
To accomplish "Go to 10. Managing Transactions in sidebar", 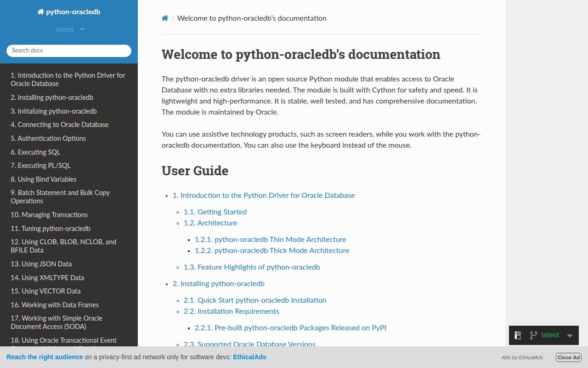I will (x=69, y=215).
